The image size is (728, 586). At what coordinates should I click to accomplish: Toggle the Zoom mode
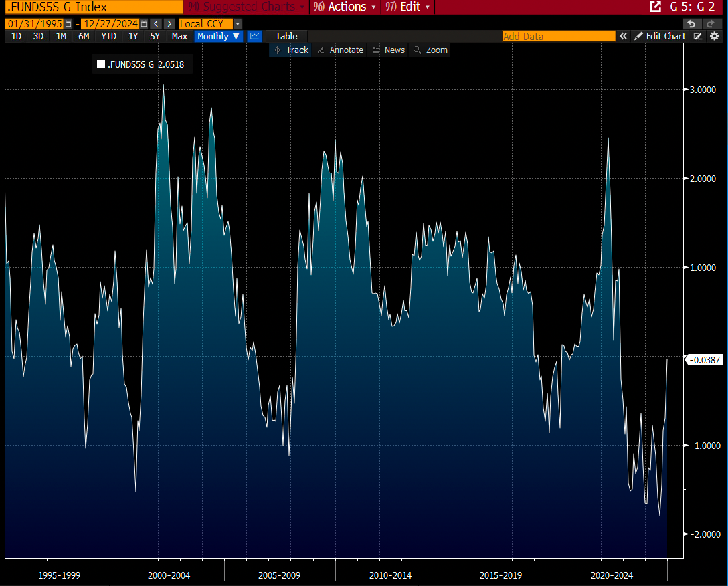click(430, 50)
